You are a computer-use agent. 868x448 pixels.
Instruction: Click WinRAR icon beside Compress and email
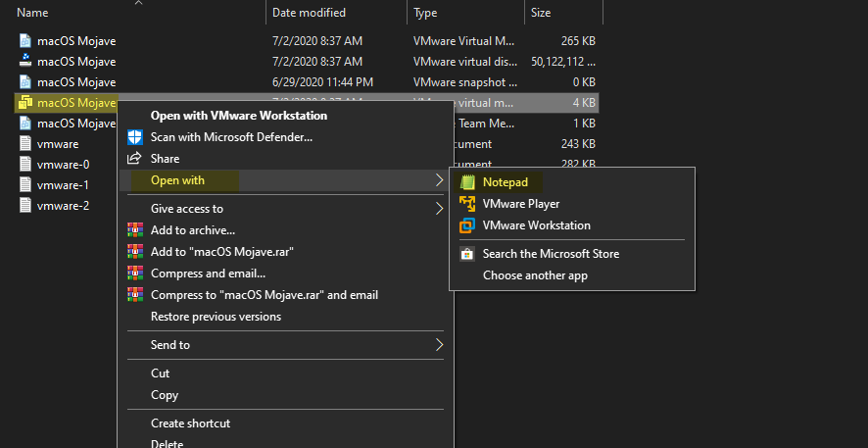click(134, 273)
